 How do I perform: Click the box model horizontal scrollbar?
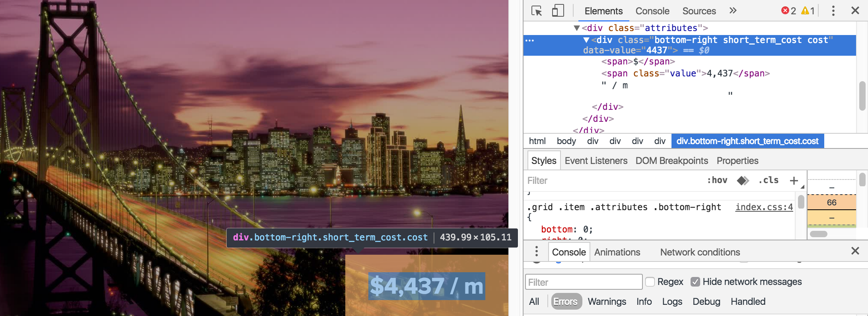click(x=818, y=234)
